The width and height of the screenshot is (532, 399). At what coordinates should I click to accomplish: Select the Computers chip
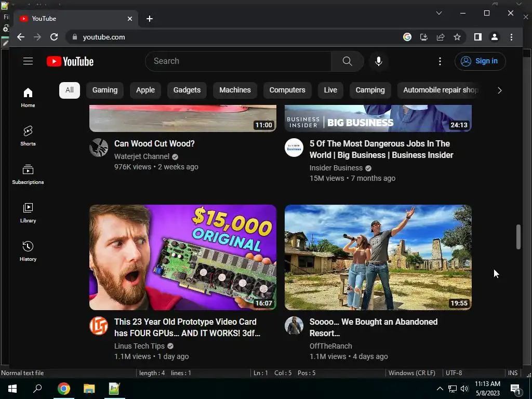(287, 90)
